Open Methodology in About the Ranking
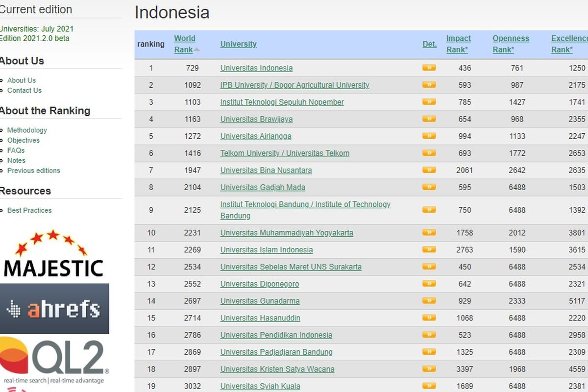Viewport: 588px width, 392px height. (27, 130)
